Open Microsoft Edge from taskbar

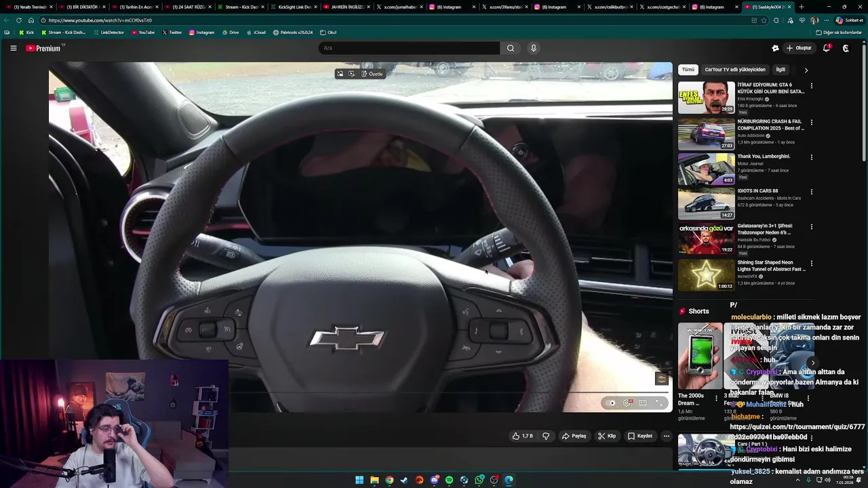pos(509,480)
